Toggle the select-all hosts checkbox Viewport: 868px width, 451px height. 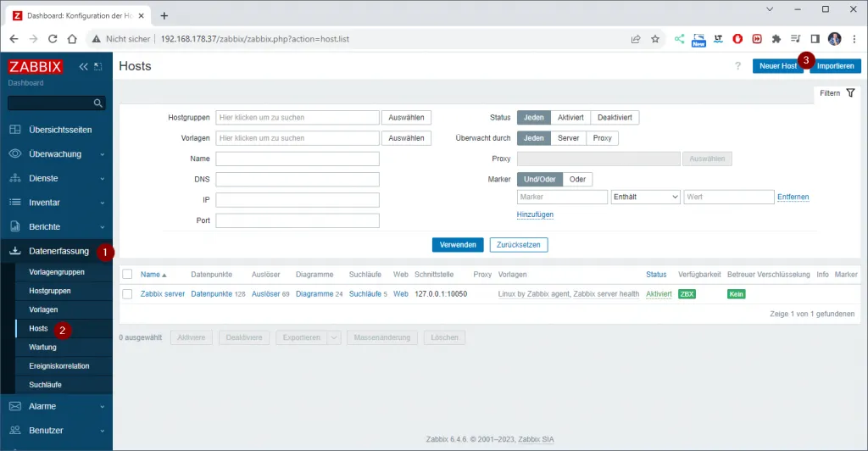(127, 275)
